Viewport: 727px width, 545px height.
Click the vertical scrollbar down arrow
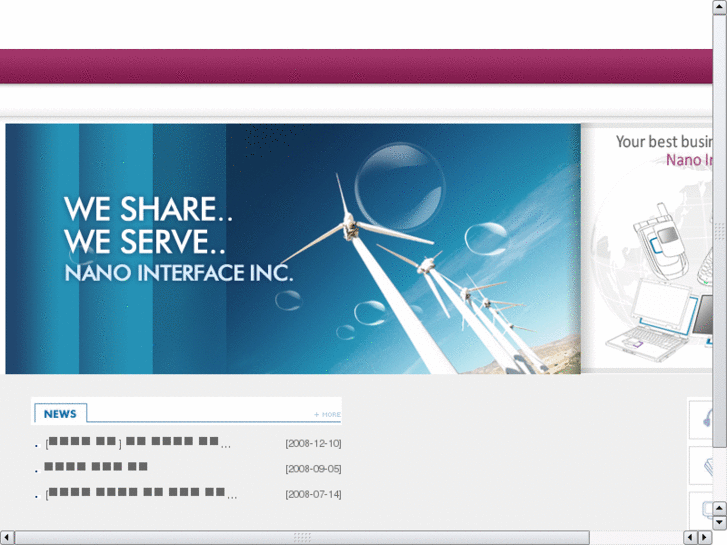(x=720, y=522)
